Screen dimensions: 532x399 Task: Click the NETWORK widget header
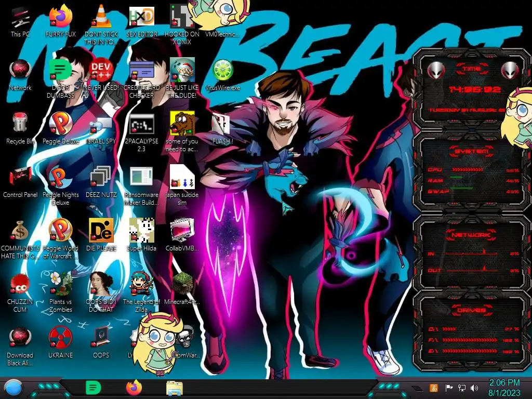tap(471, 235)
